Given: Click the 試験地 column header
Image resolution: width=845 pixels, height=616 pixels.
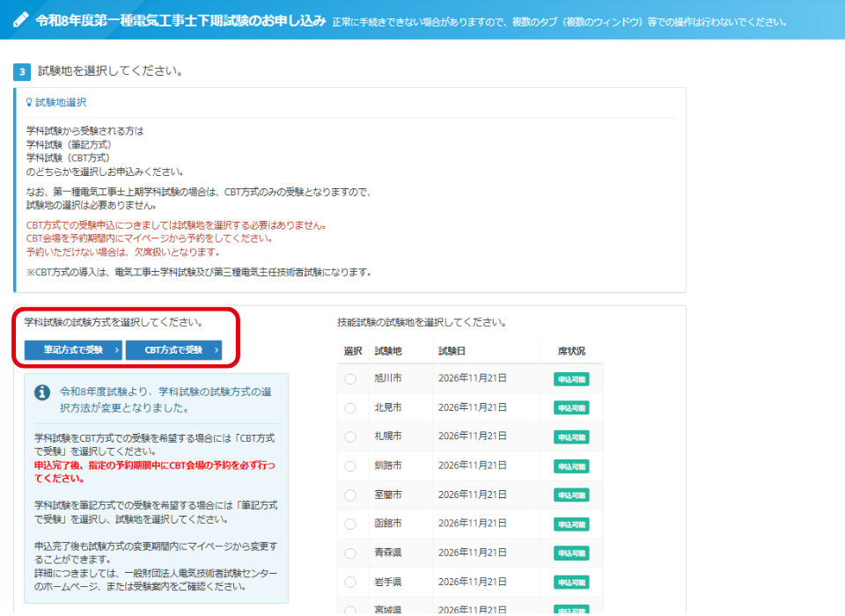Looking at the screenshot, I should [388, 351].
